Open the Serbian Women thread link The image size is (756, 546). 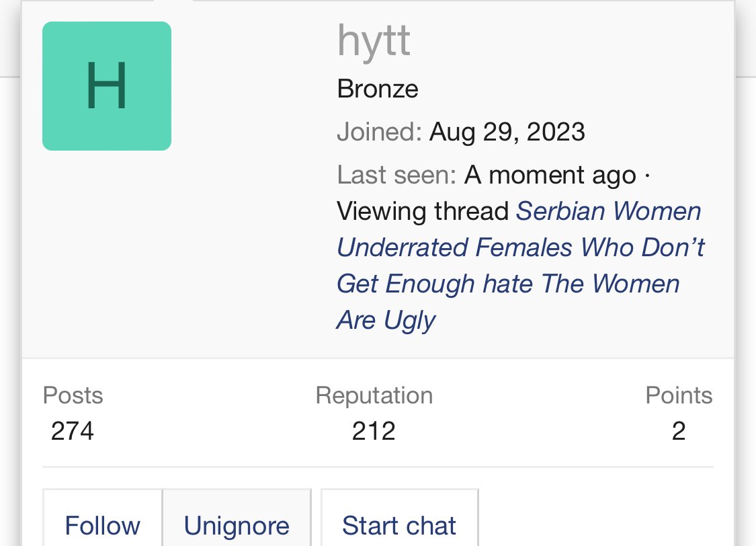coord(608,212)
